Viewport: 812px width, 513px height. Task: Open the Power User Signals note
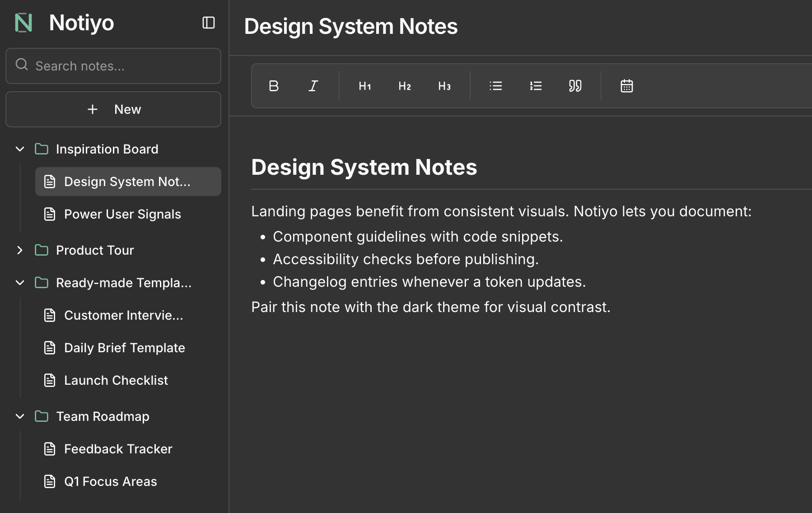122,214
